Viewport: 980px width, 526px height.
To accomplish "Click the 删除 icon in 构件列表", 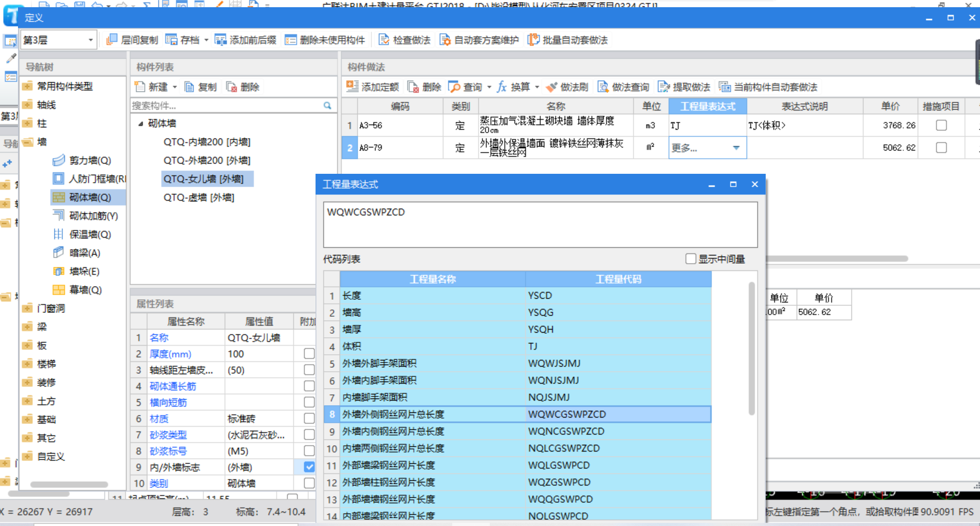I will [231, 87].
